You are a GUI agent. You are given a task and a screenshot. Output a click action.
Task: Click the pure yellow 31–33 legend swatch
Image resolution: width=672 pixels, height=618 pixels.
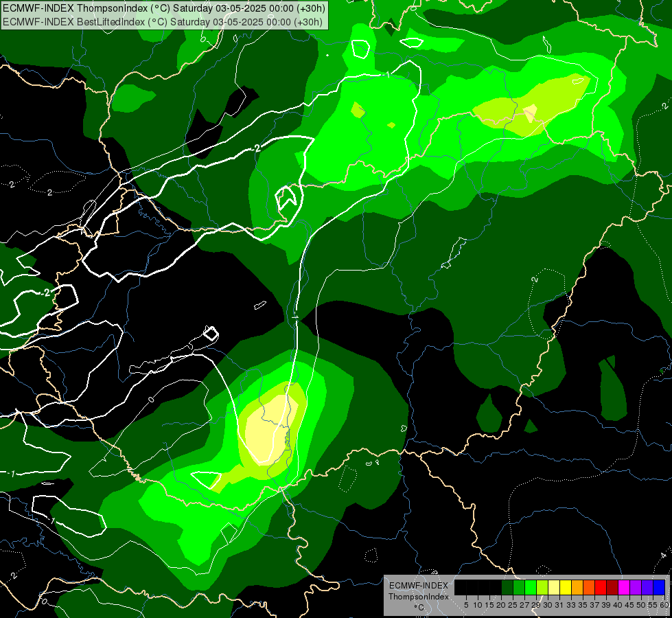pyautogui.click(x=566, y=588)
